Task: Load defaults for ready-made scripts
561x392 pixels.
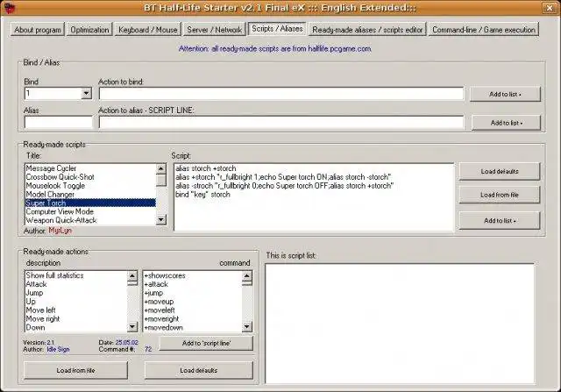Action: (x=500, y=172)
